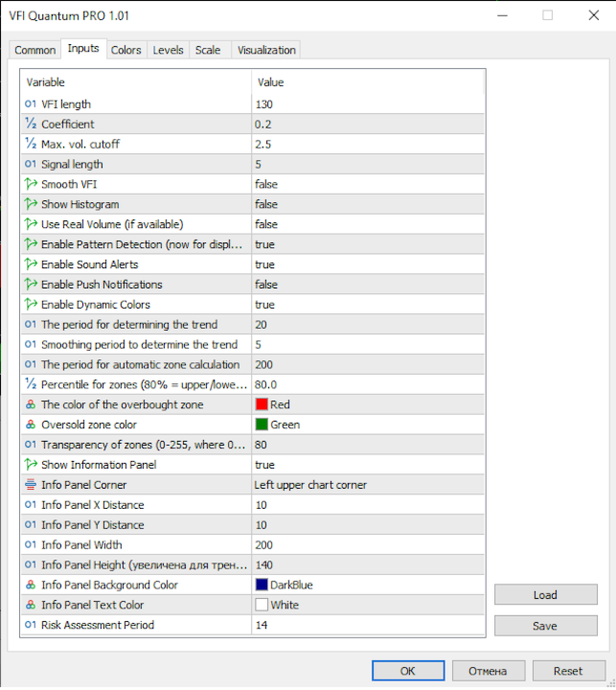The height and width of the screenshot is (690, 616).
Task: Click the Load button
Action: pos(546,594)
